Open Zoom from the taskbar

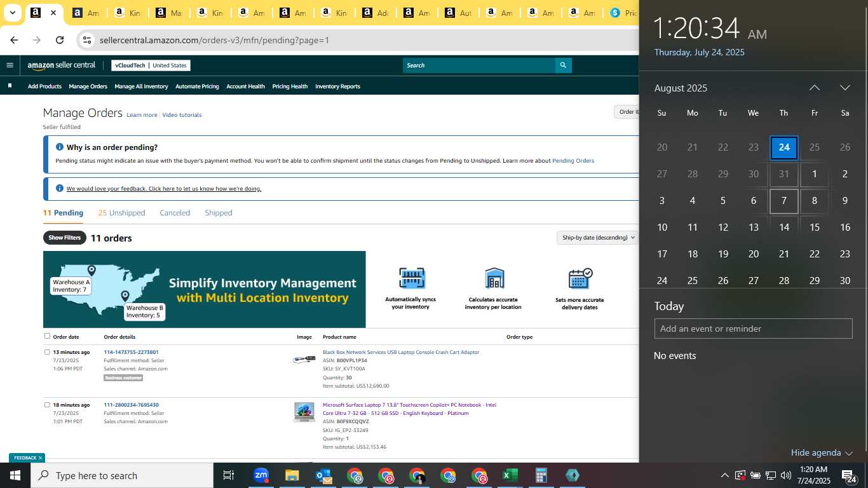click(261, 475)
